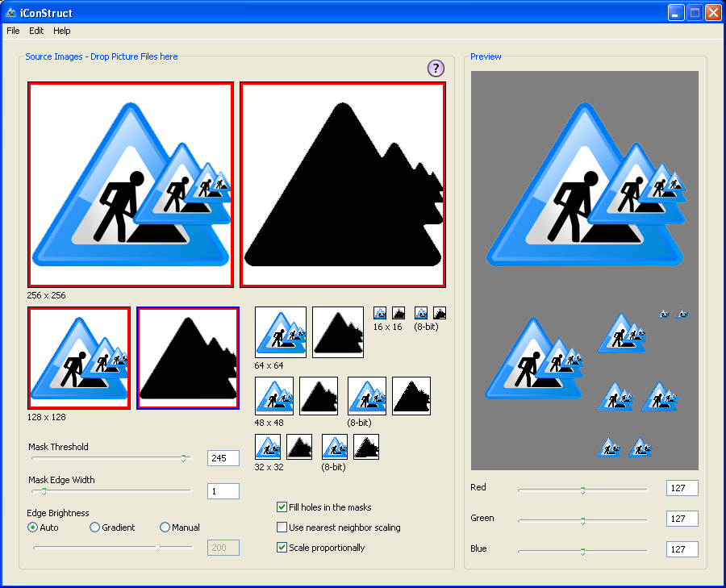Viewport: 726px width, 588px height.
Task: Select the 256 x 256 mask image
Action: point(343,185)
